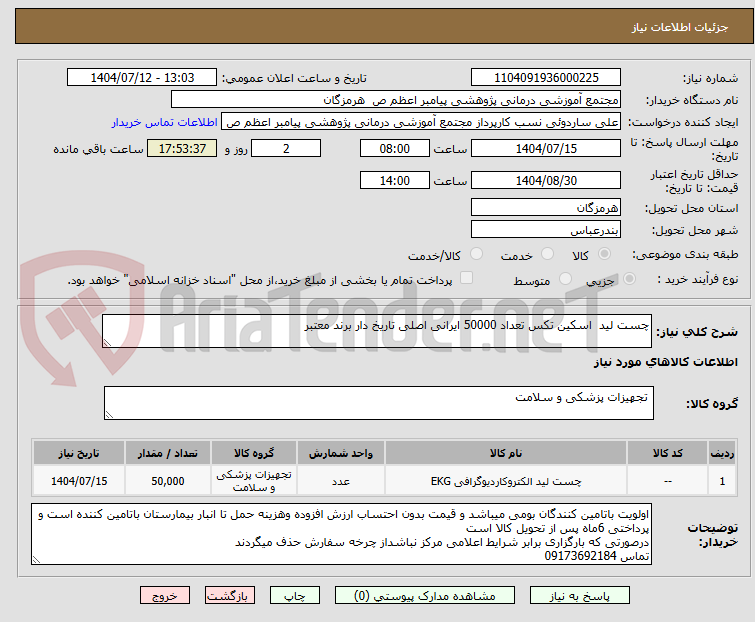This screenshot has height=622, width=755.
Task: Click the buyer notes text area
Action: [341, 534]
